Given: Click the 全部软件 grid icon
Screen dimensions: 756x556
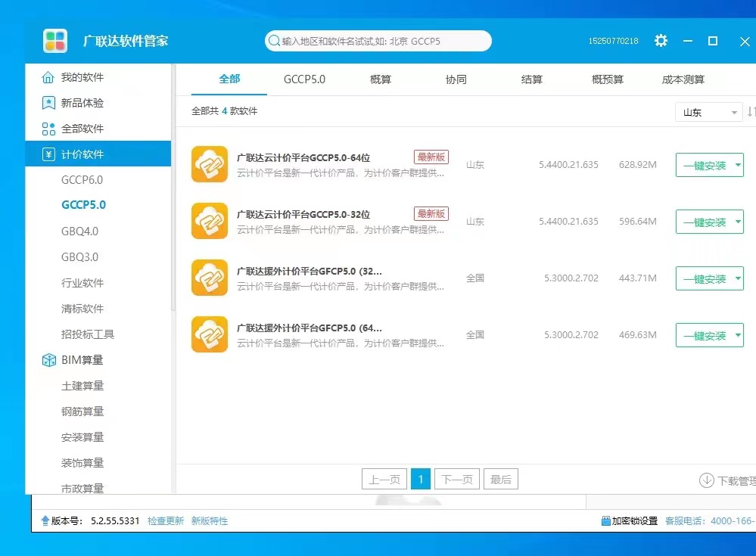Looking at the screenshot, I should (48, 129).
